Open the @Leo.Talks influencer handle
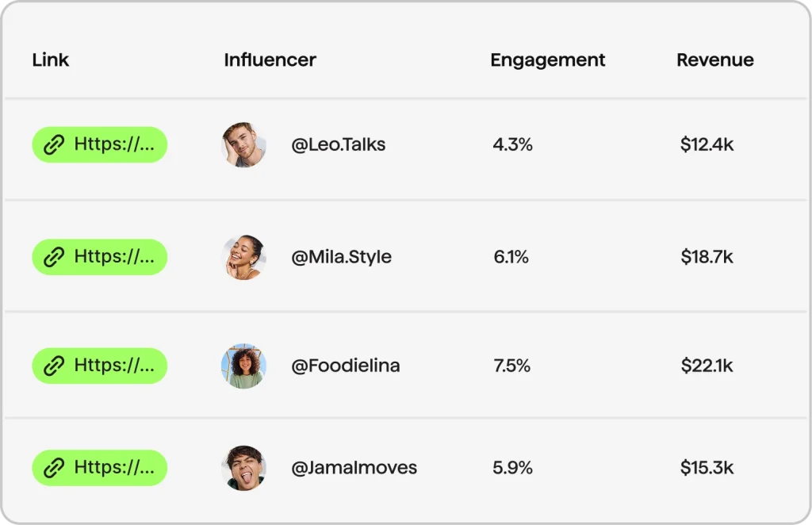Viewport: 812px width, 525px height. tap(339, 145)
